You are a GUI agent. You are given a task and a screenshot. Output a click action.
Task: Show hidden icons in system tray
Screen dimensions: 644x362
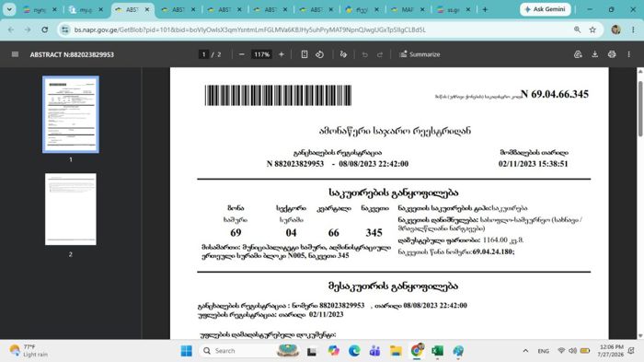click(525, 351)
